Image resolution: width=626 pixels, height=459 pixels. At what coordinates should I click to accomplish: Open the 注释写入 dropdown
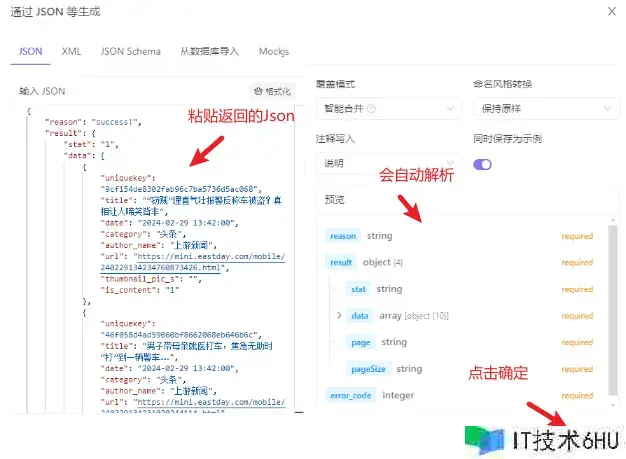[x=386, y=163]
